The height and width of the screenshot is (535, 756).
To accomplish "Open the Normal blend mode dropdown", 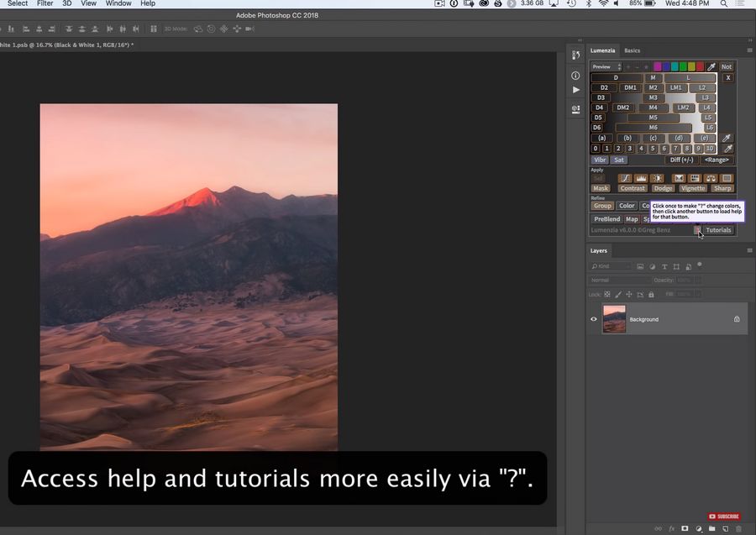I will point(619,280).
